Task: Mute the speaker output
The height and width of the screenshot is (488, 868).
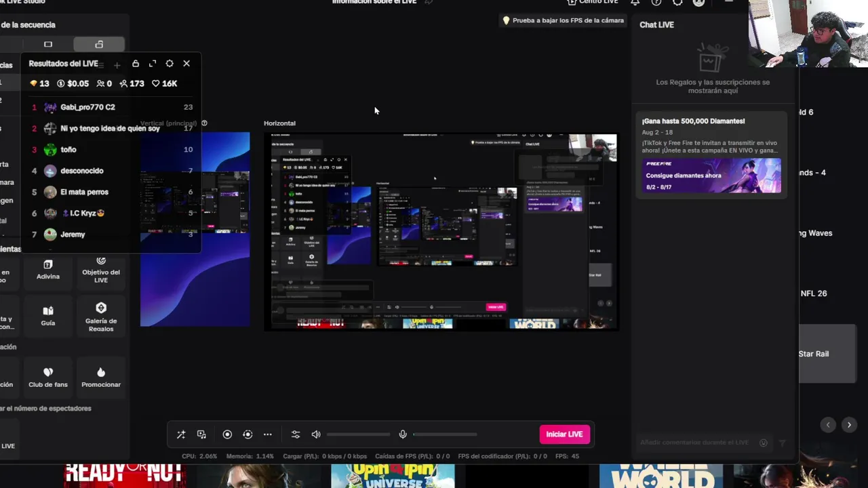Action: point(316,434)
